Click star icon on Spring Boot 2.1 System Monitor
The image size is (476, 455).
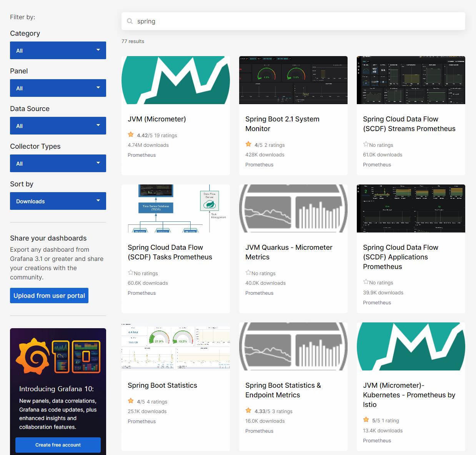(248, 144)
